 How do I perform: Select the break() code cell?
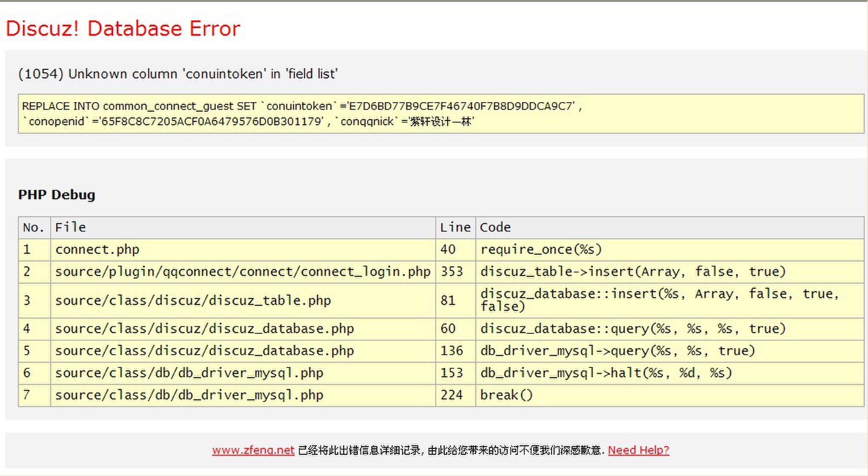click(670, 396)
